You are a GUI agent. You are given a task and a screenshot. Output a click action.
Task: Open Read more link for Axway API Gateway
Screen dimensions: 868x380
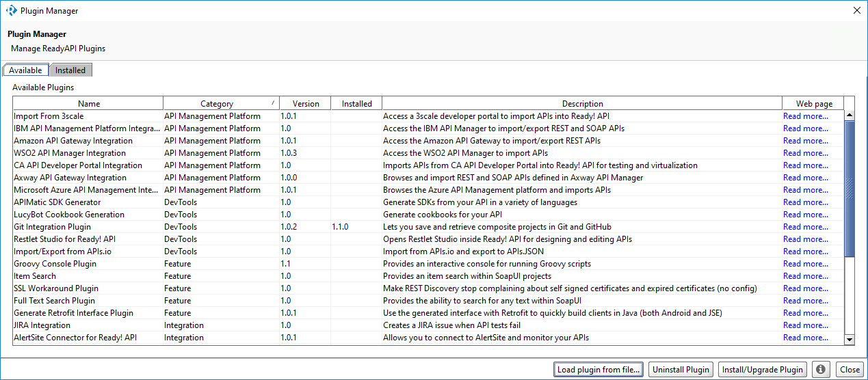(805, 178)
